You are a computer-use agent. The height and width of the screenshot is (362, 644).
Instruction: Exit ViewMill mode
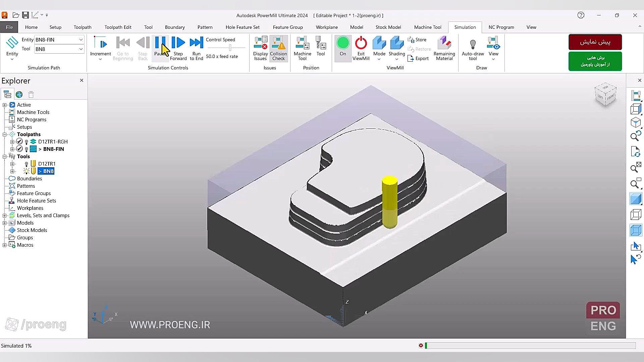[x=361, y=48]
